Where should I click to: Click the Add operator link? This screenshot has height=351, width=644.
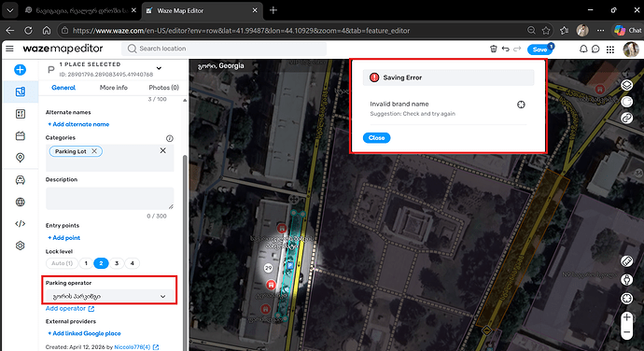(70, 308)
